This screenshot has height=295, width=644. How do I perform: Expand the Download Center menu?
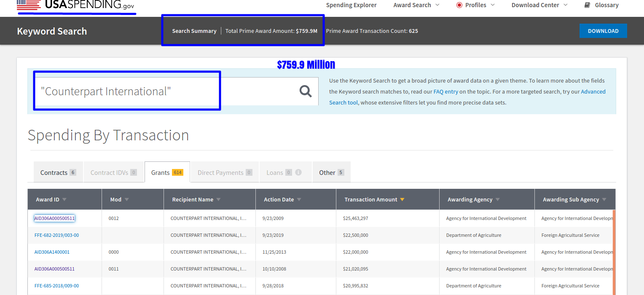pyautogui.click(x=539, y=5)
